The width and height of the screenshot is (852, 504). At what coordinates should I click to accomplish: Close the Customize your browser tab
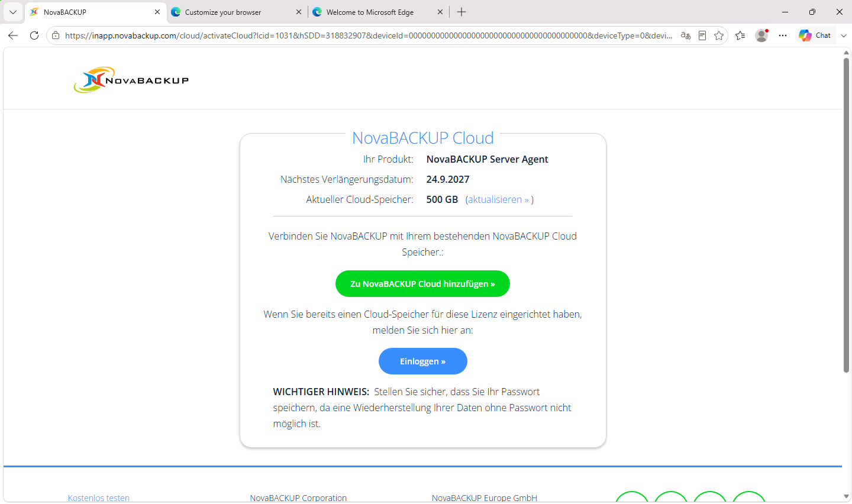click(299, 12)
